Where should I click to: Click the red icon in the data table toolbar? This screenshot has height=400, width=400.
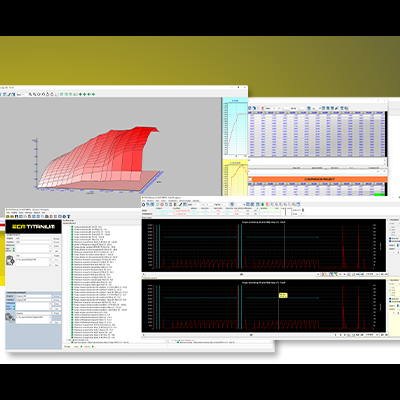point(263,108)
